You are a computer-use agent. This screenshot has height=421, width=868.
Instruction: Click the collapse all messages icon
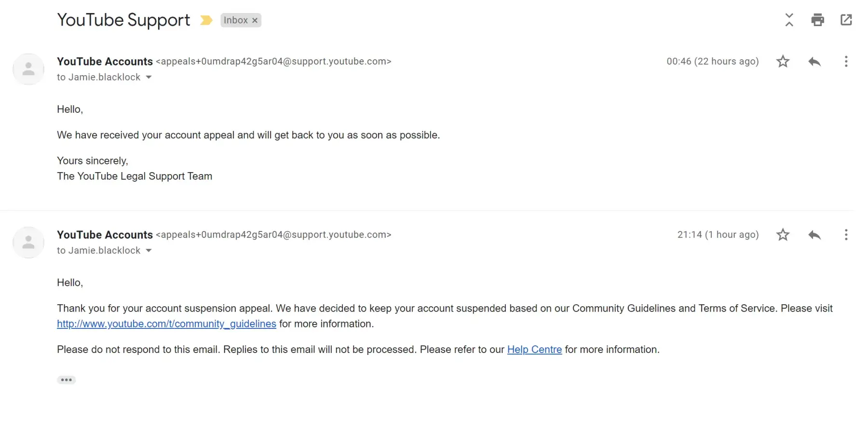point(789,20)
